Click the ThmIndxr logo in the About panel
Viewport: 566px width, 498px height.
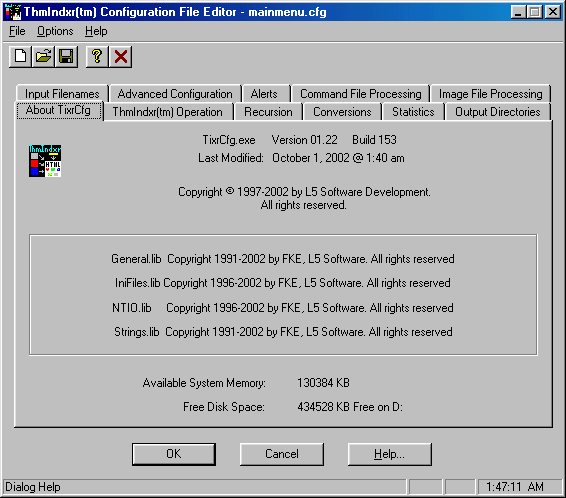45,161
